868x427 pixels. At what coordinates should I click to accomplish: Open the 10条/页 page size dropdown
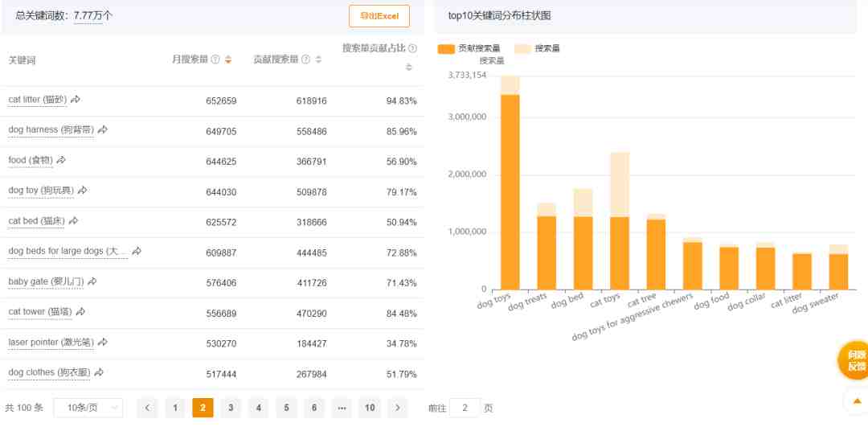point(88,408)
